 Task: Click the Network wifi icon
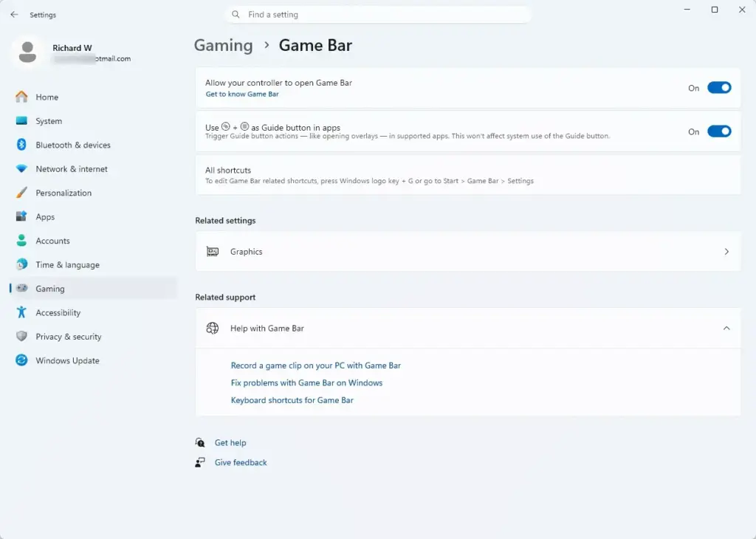point(21,169)
